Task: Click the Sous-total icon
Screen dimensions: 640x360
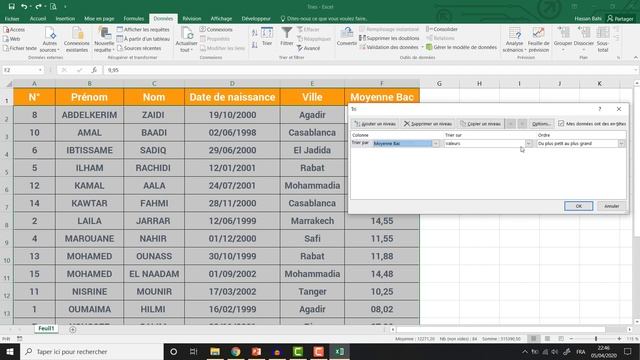Action: point(603,40)
